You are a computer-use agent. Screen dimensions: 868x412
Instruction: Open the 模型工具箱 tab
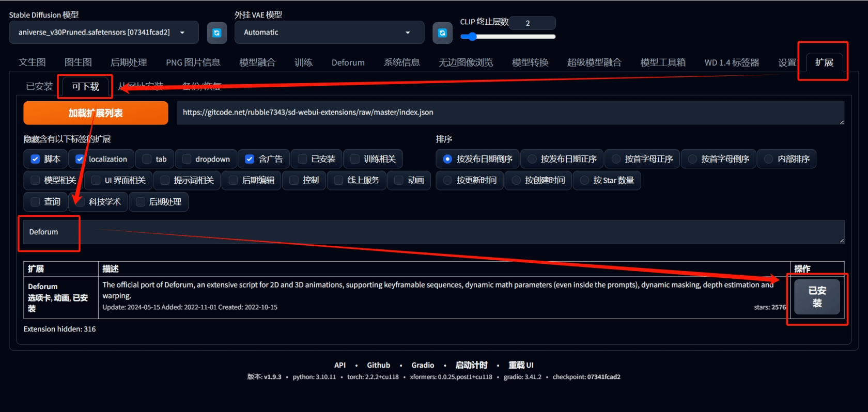point(662,62)
